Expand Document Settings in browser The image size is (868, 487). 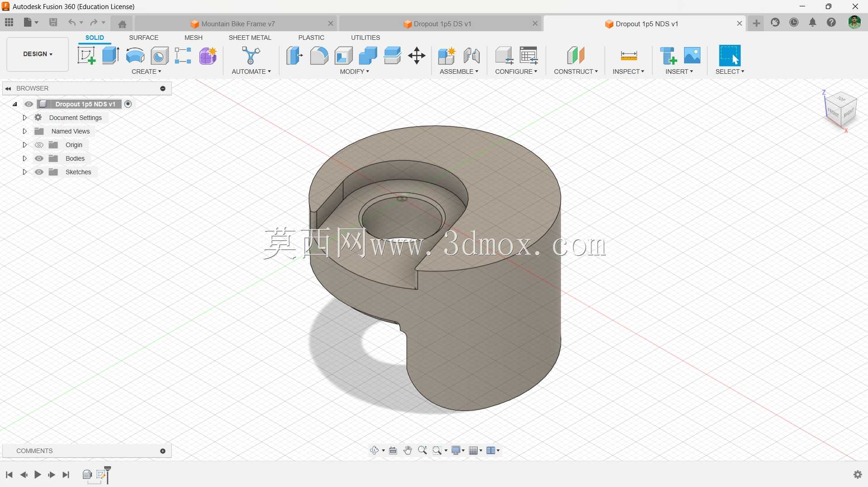click(x=25, y=118)
